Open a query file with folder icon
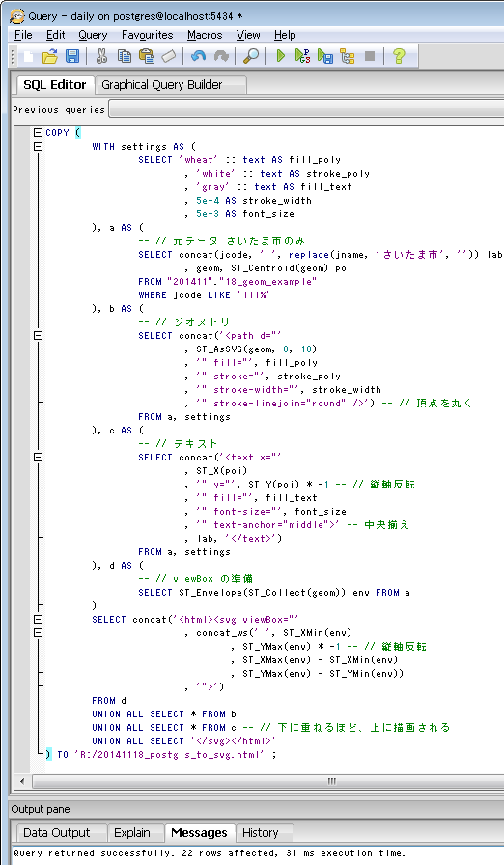Image resolution: width=504 pixels, height=865 pixels. point(50,56)
